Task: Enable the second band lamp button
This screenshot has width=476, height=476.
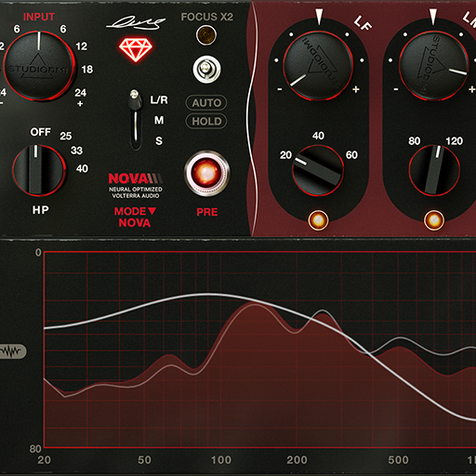Action: 434,220
